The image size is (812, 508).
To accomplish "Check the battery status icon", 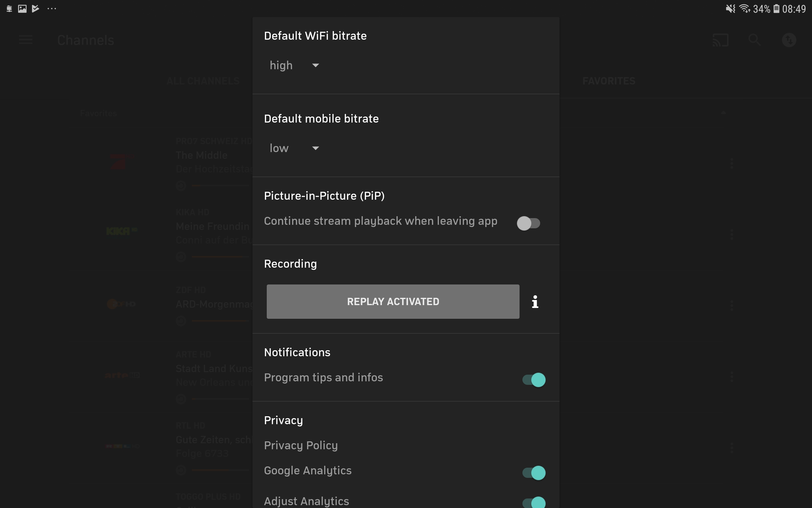I will pyautogui.click(x=776, y=9).
